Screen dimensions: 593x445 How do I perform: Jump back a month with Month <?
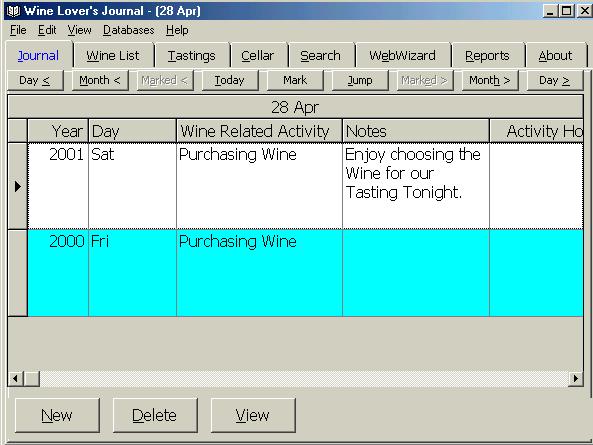coord(100,80)
